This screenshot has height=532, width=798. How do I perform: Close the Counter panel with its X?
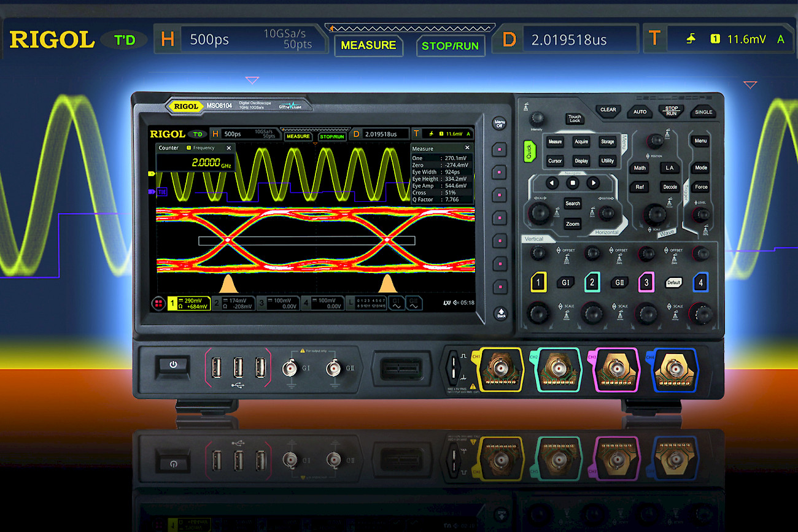pyautogui.click(x=229, y=148)
